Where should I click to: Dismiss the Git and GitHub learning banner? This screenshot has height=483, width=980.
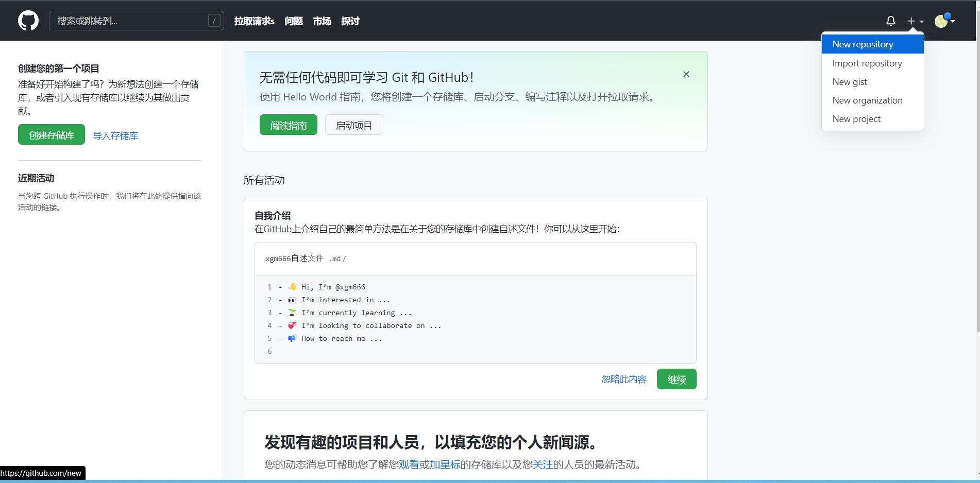coord(686,74)
